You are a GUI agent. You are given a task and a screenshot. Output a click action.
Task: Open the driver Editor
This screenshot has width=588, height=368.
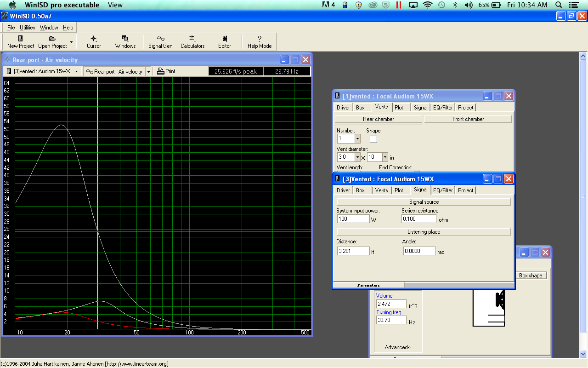(225, 41)
